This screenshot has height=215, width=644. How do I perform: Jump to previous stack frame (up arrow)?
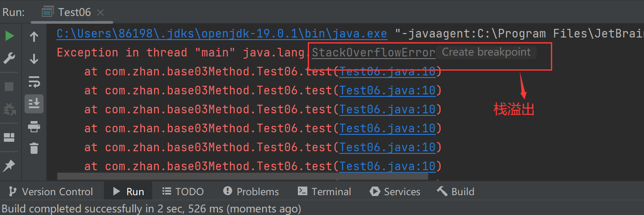tap(34, 37)
